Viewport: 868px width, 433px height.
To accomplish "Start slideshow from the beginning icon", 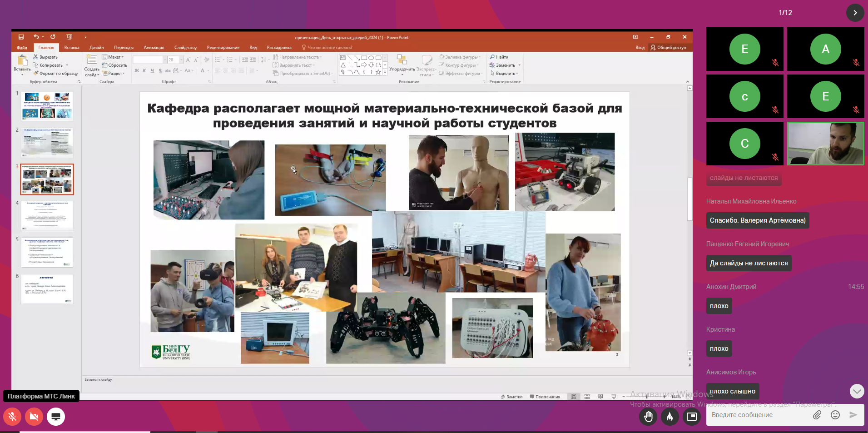I will click(x=69, y=37).
